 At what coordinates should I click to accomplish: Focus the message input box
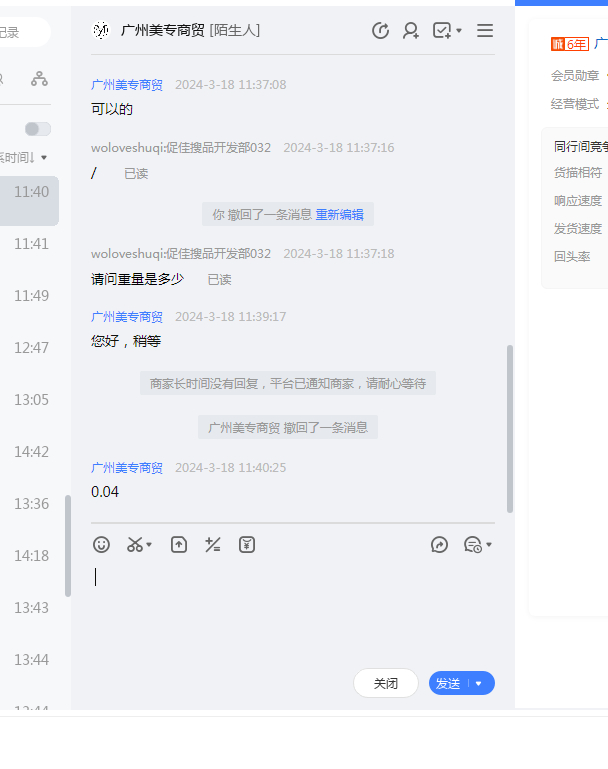pos(293,613)
